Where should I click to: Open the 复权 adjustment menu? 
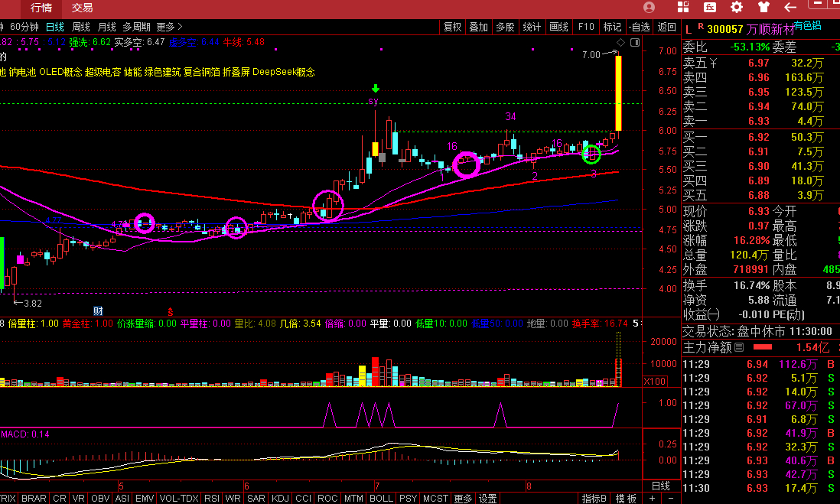pos(453,27)
